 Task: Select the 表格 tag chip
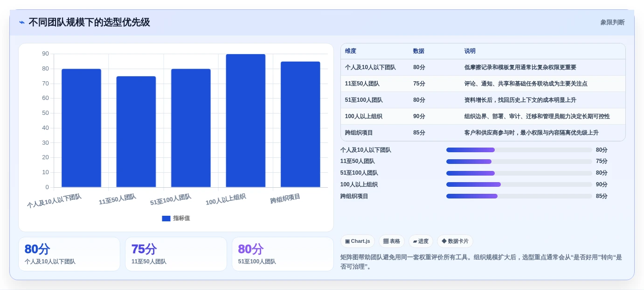[392, 241]
